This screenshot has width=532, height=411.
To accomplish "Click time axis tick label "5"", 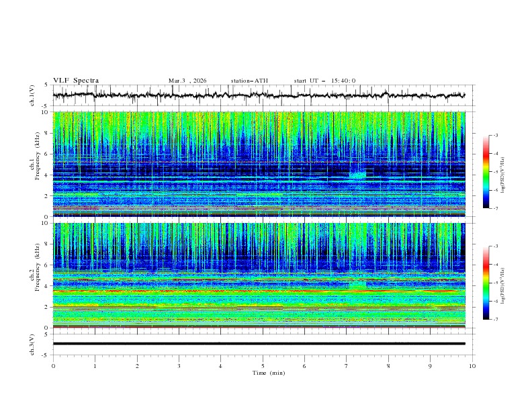I will (263, 366).
